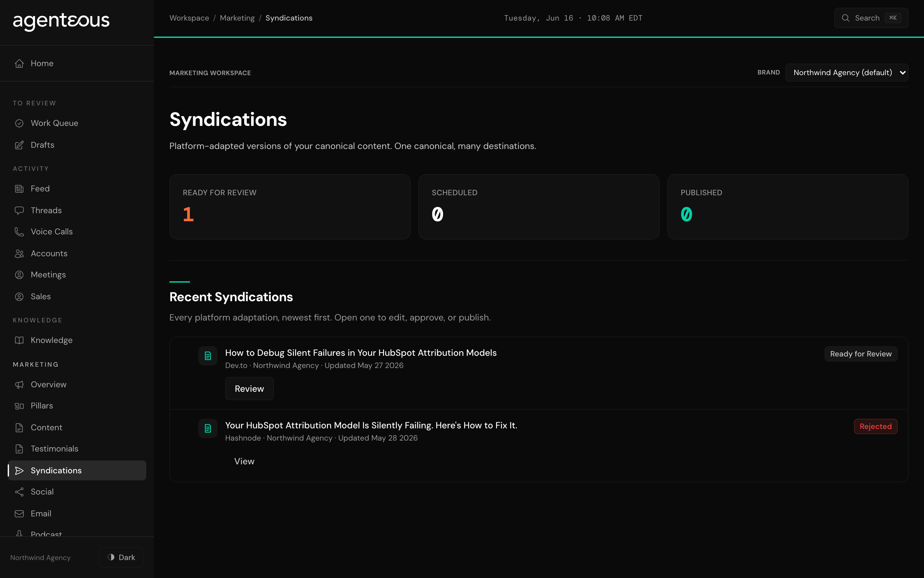This screenshot has width=924, height=578.
Task: Click document icon of Hashnode syndication
Action: (x=208, y=429)
